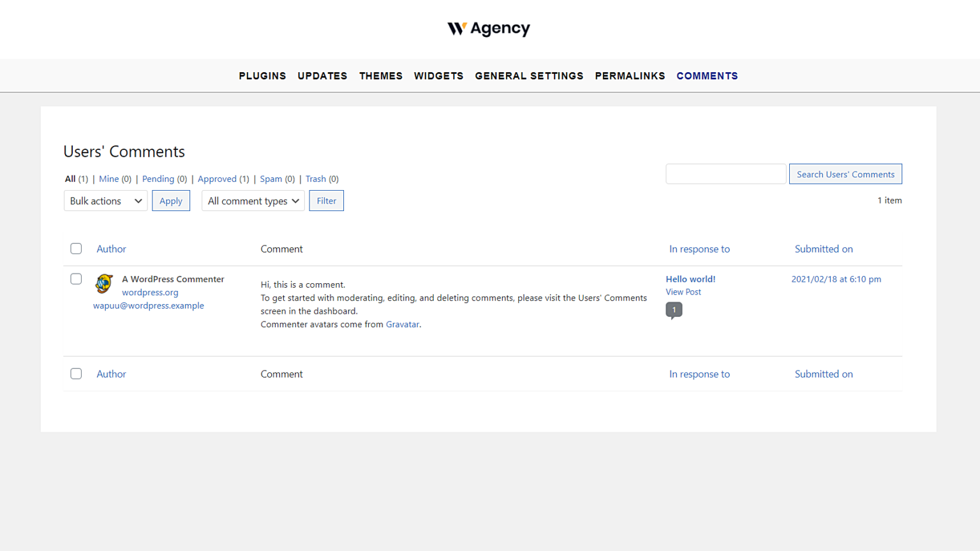Sort by Author in the top header
Image resolution: width=980 pixels, height=551 pixels.
(112, 249)
